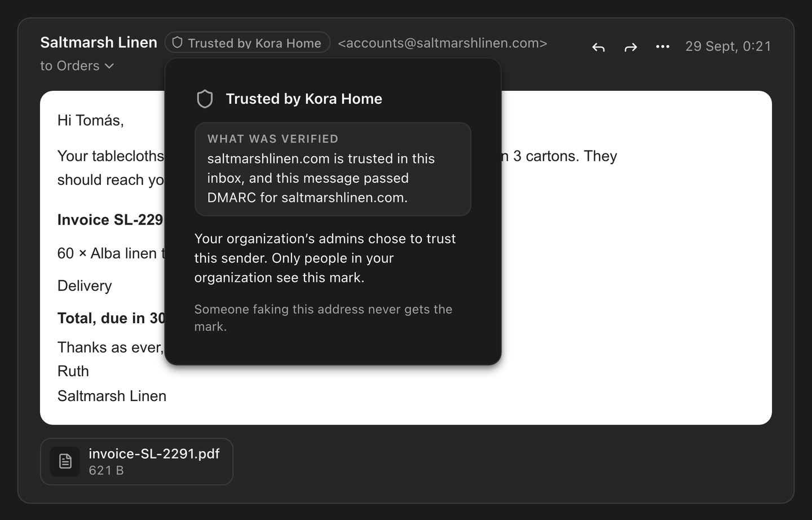Open the invoice-SL-2291.pdf attachment
The image size is (812, 520).
(136, 461)
